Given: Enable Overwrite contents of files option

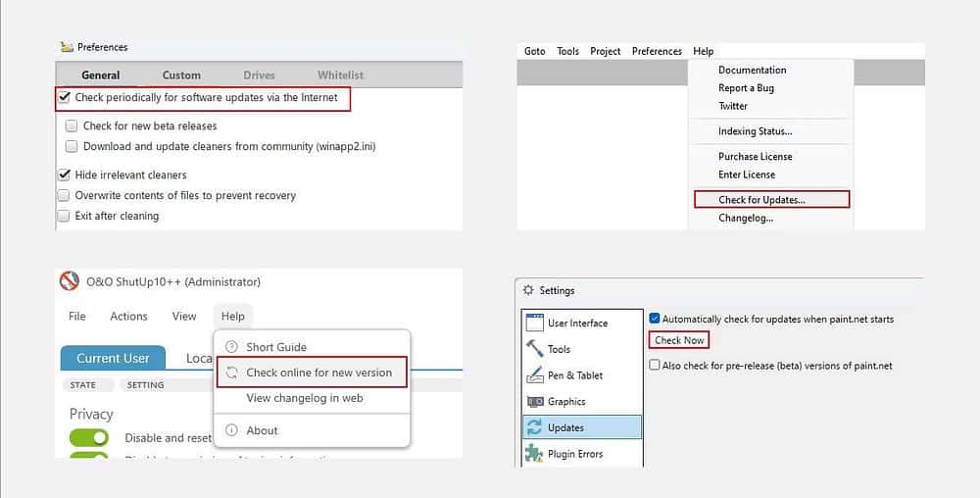Looking at the screenshot, I should tap(64, 196).
